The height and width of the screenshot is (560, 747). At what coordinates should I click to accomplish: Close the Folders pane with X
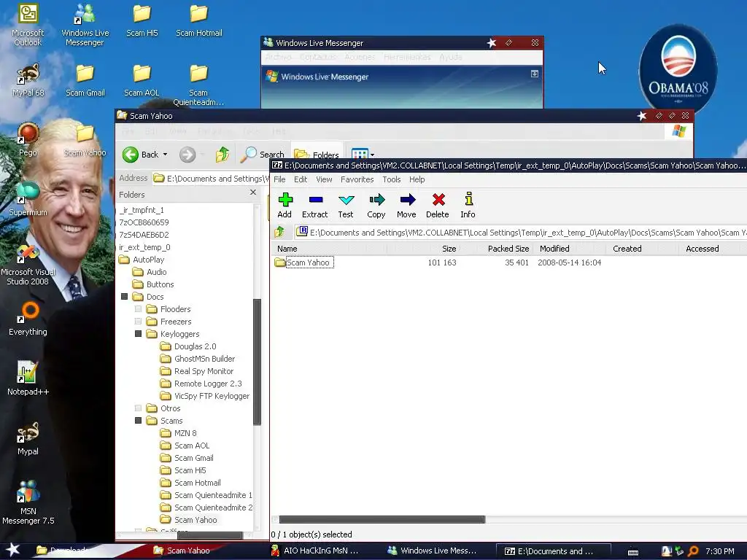(x=253, y=192)
